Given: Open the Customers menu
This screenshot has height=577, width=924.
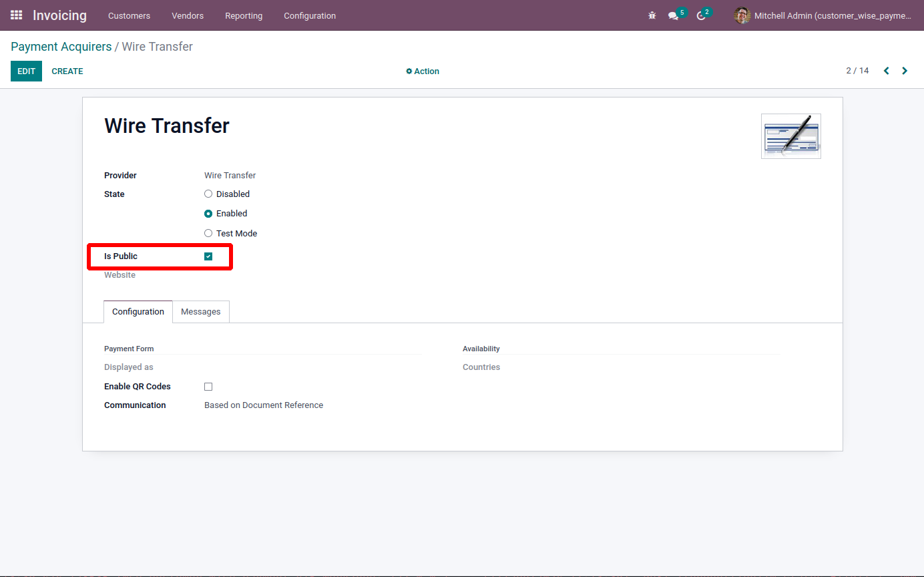Looking at the screenshot, I should (129, 15).
